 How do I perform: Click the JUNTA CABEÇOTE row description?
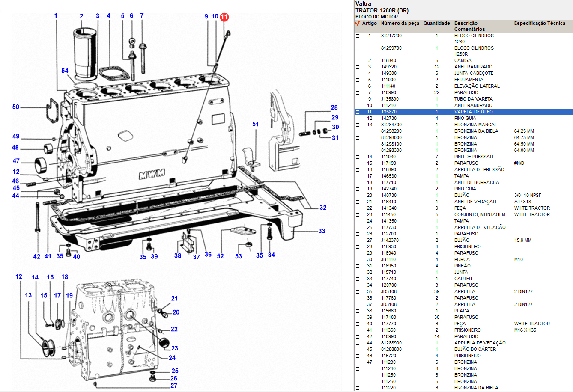(x=474, y=74)
